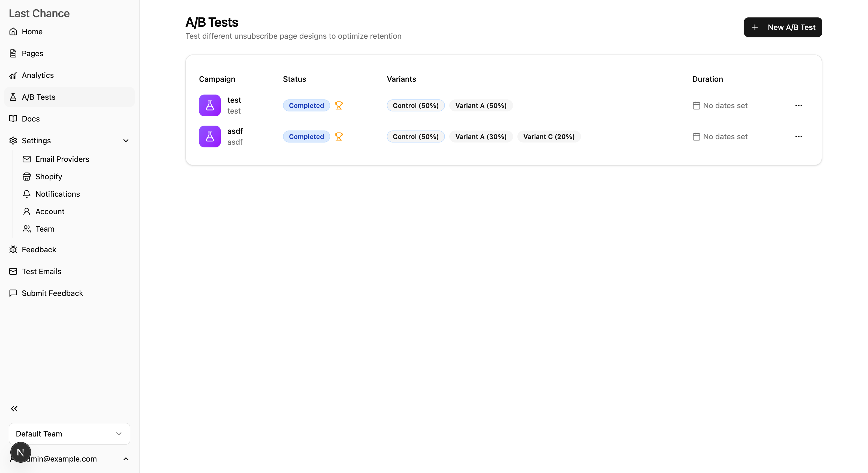Screen dimensions: 868x473
Task: Open the three-dot menu for asdf campaign
Action: coord(798,136)
